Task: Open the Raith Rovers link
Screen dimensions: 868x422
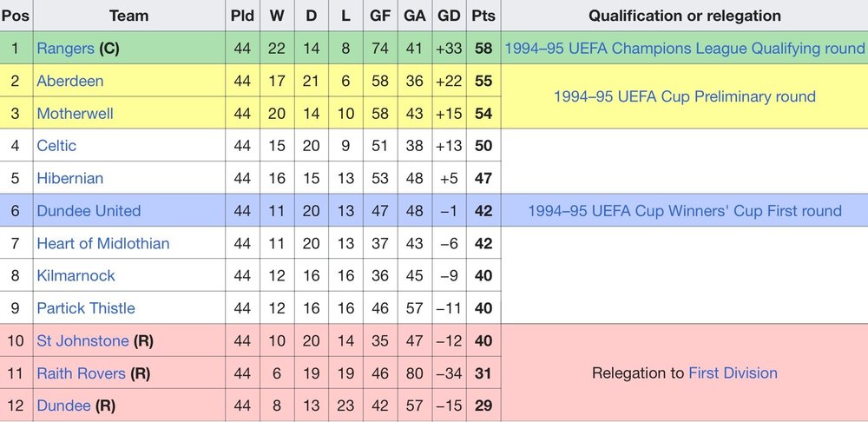Action: coord(82,373)
